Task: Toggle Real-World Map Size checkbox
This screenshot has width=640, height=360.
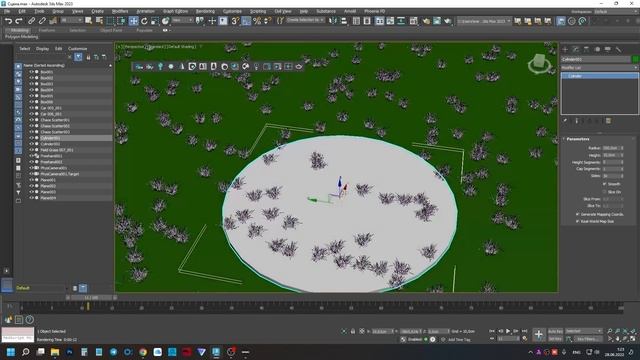Action: pos(578,221)
